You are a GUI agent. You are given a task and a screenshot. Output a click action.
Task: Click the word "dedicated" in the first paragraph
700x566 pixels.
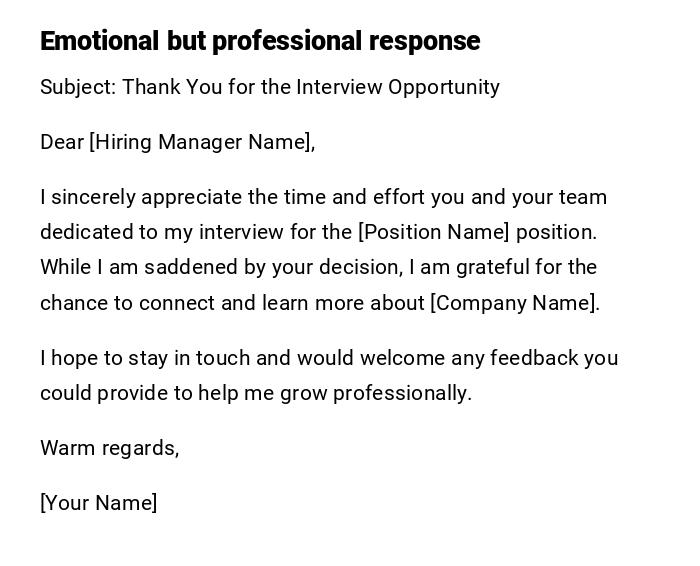click(86, 232)
